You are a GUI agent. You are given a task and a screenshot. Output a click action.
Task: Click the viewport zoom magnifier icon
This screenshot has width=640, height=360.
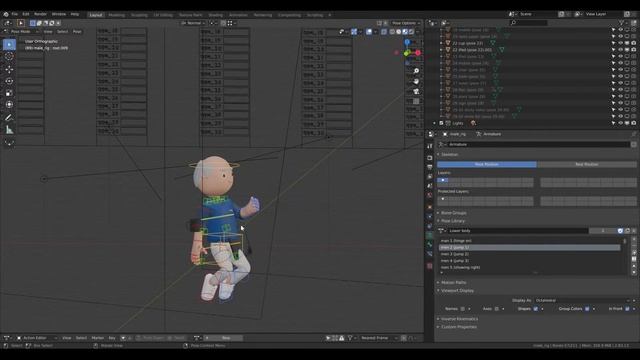click(416, 71)
